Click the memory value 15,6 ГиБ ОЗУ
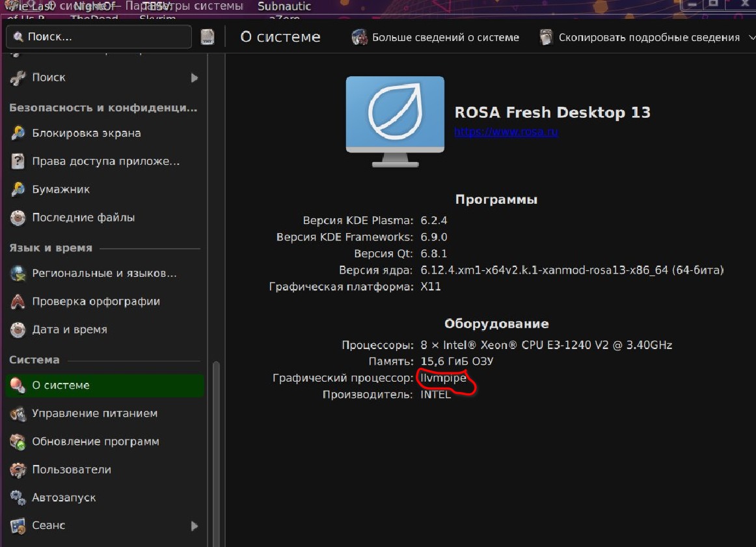The width and height of the screenshot is (756, 547). [x=457, y=361]
